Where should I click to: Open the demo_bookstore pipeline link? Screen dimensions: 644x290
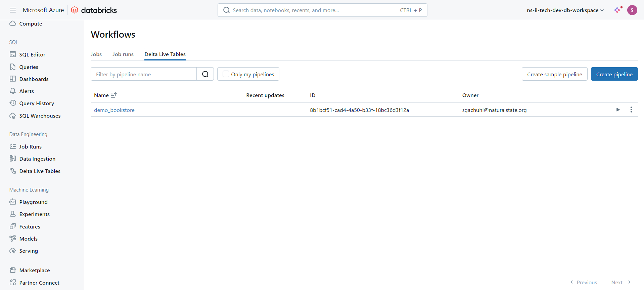click(114, 110)
